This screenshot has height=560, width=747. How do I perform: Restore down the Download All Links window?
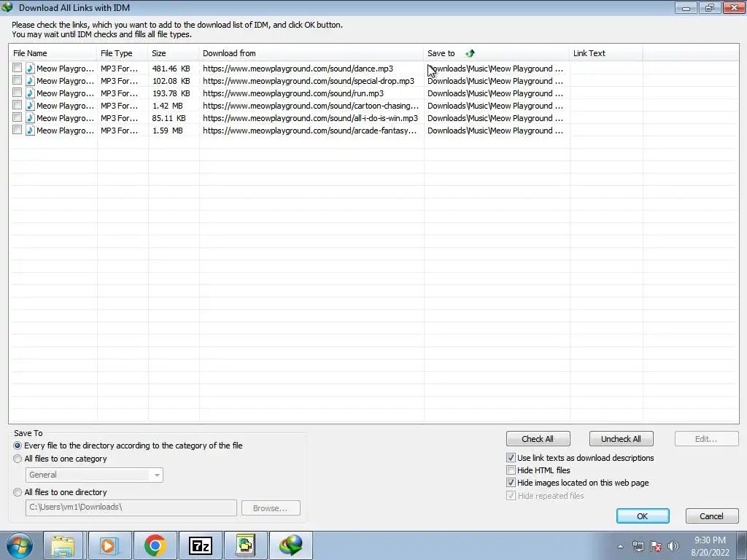(x=709, y=7)
